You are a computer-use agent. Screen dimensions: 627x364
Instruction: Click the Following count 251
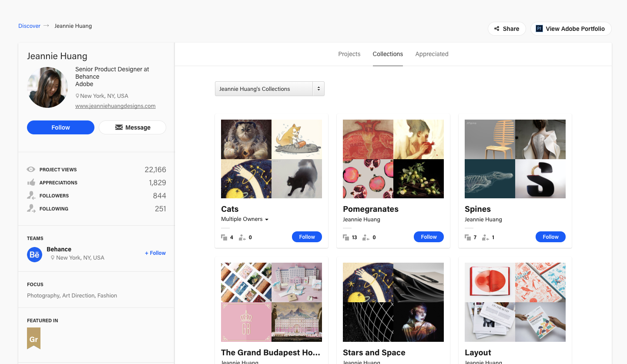click(160, 209)
